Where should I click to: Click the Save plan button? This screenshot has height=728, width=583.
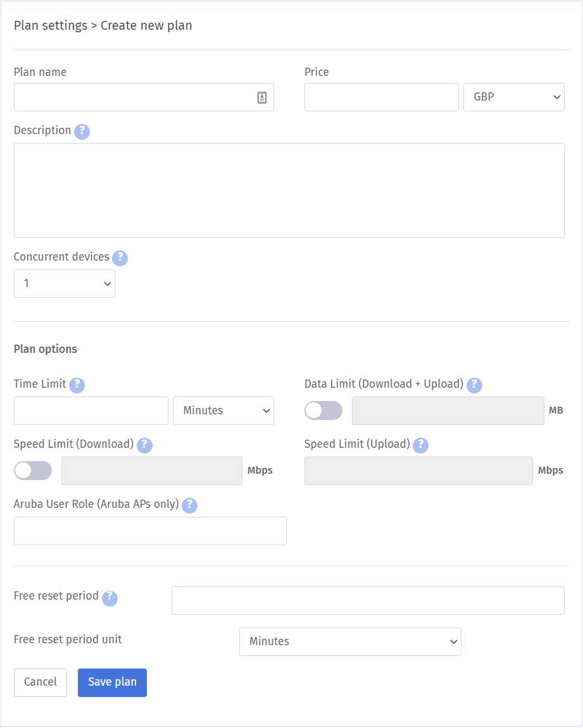point(112,682)
